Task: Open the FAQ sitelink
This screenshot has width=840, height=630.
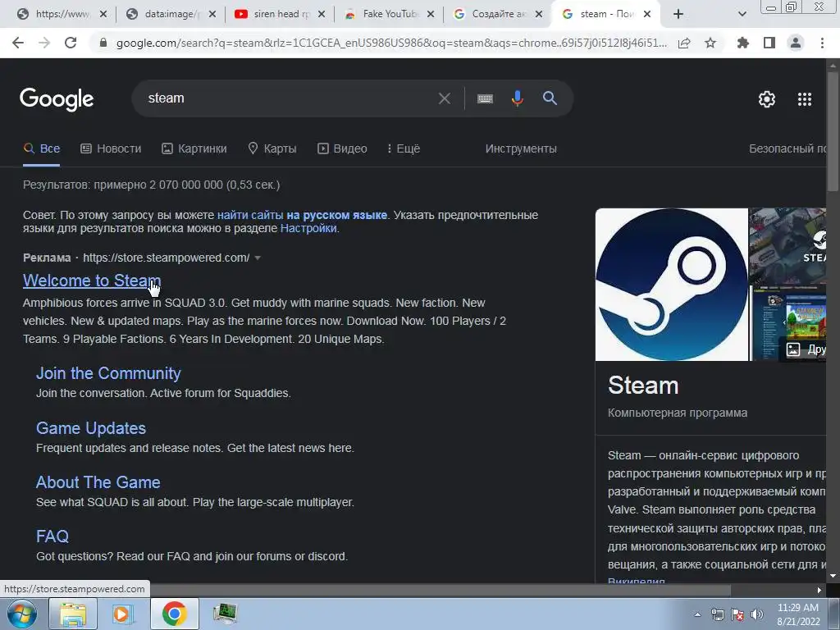Action: (x=52, y=536)
